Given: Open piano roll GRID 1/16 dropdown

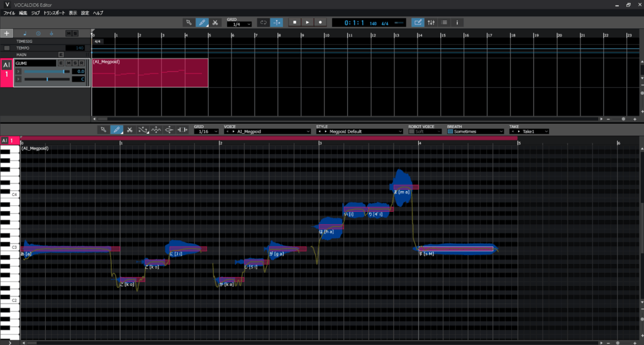Looking at the screenshot, I should pos(206,132).
